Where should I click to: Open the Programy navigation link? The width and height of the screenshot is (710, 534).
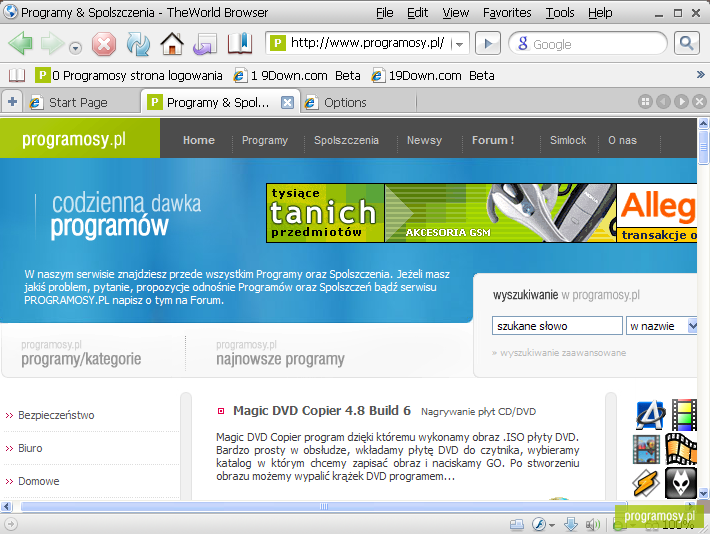tap(265, 140)
